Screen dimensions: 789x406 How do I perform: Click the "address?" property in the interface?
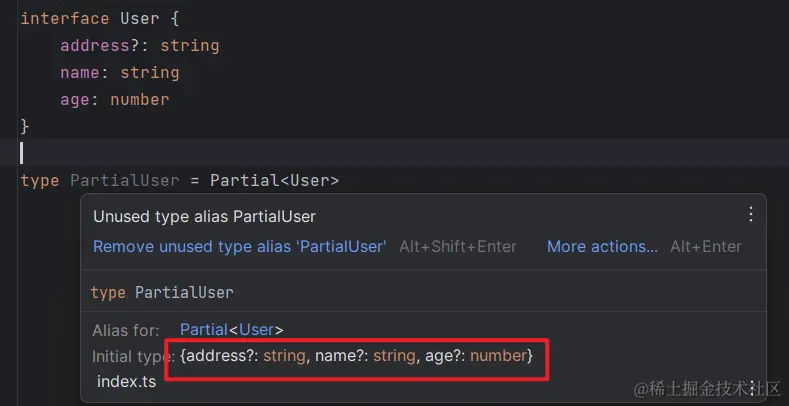pyautogui.click(x=94, y=46)
